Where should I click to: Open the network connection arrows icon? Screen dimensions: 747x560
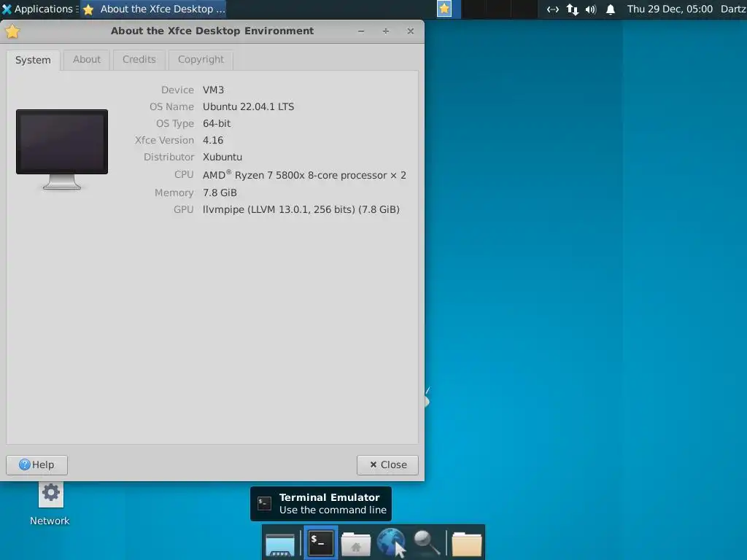(x=553, y=9)
